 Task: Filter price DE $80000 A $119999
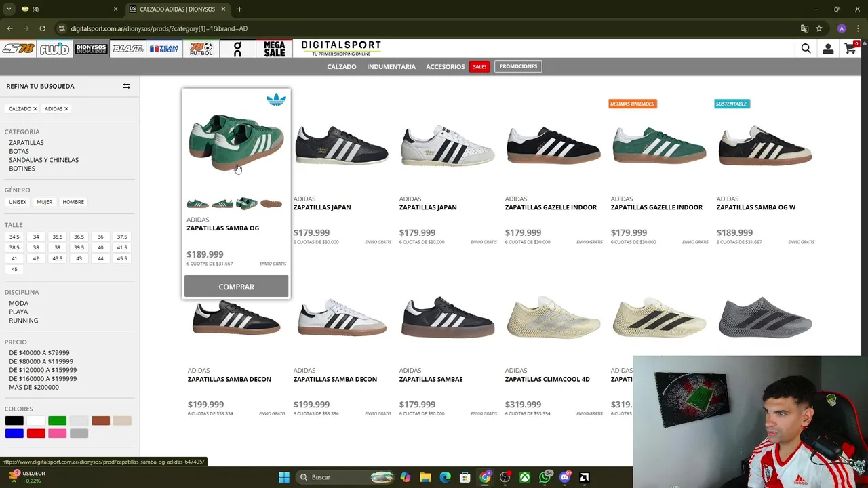[x=41, y=362]
